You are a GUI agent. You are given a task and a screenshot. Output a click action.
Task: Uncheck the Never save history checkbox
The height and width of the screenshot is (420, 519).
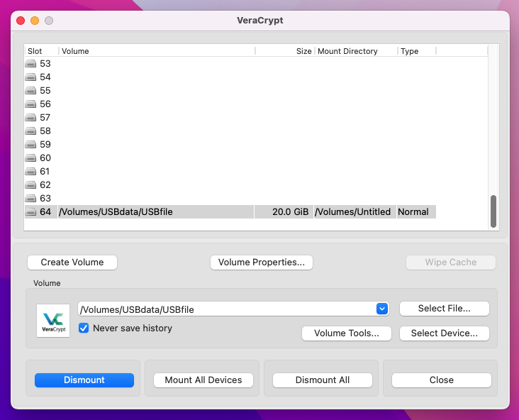(x=84, y=328)
